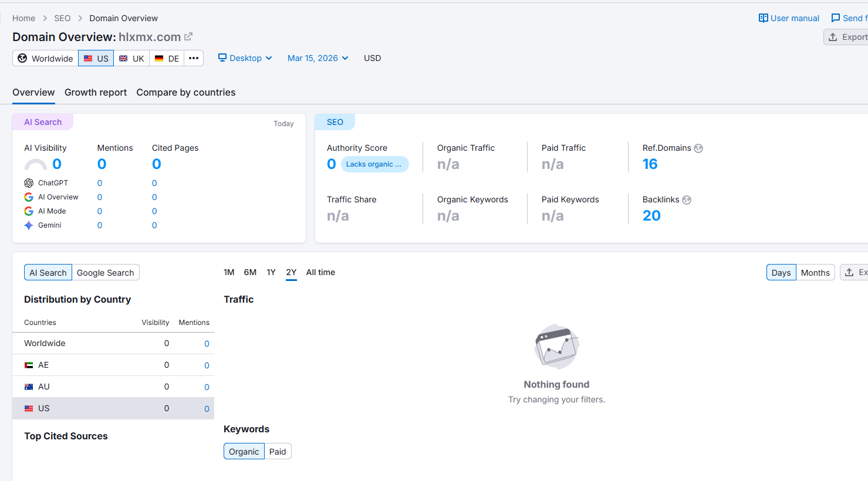The image size is (868, 481).
Task: Click the US flag in database selector
Action: (88, 59)
